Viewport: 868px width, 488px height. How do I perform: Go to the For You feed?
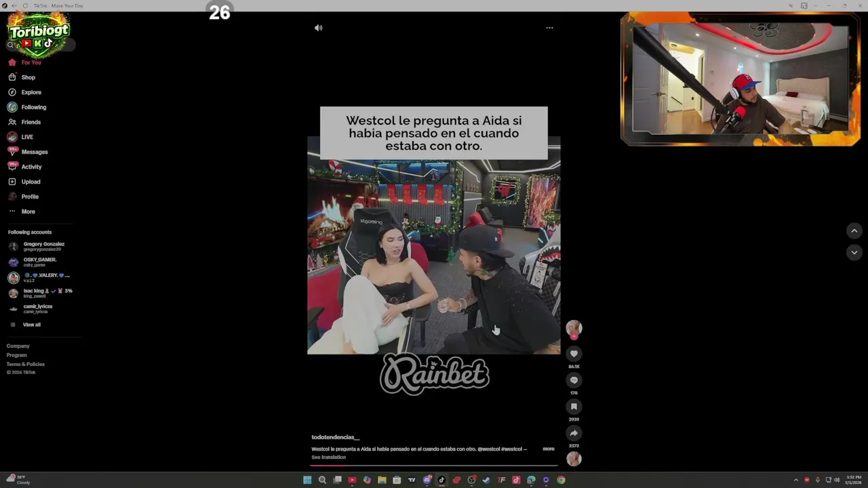click(x=25, y=62)
